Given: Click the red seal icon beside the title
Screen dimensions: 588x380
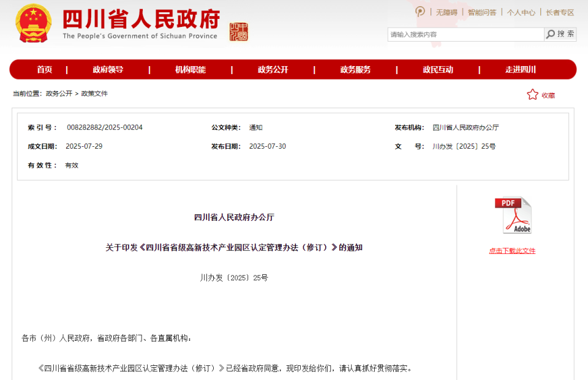Looking at the screenshot, I should coord(239,31).
